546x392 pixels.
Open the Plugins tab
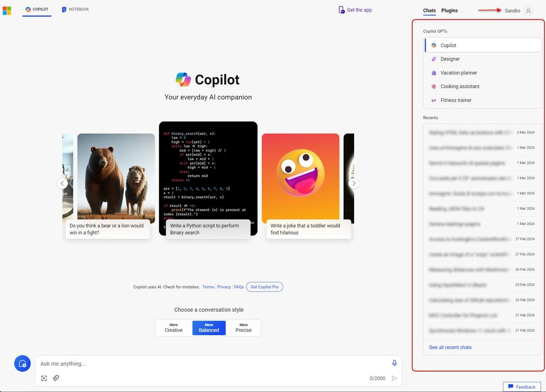(x=449, y=10)
